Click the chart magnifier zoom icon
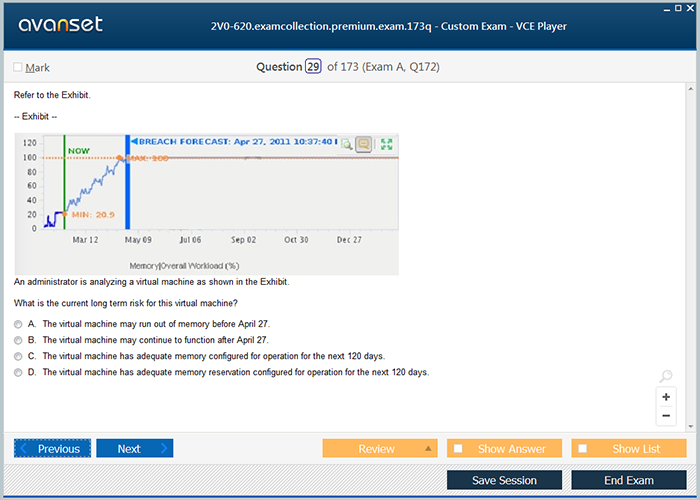The height and width of the screenshot is (500, 700). (347, 144)
